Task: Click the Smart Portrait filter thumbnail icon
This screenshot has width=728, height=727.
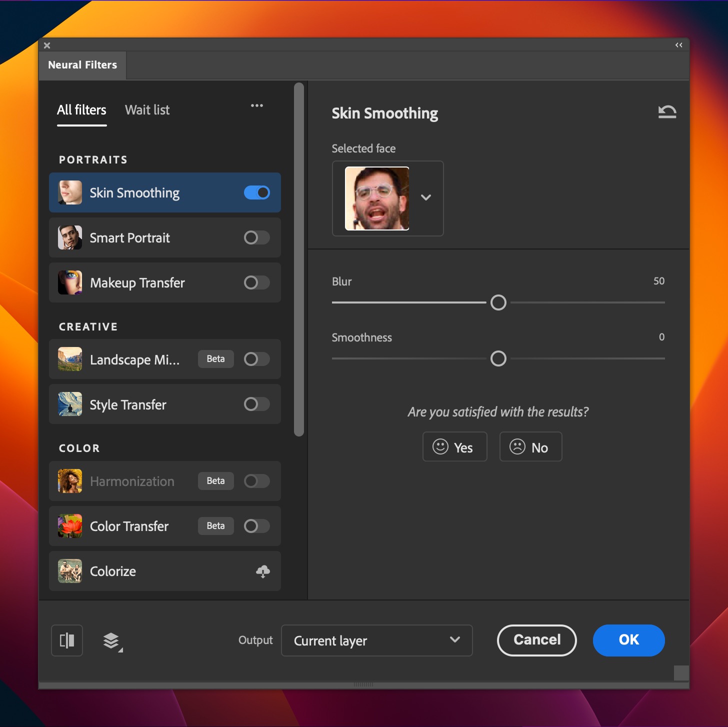Action: click(70, 237)
